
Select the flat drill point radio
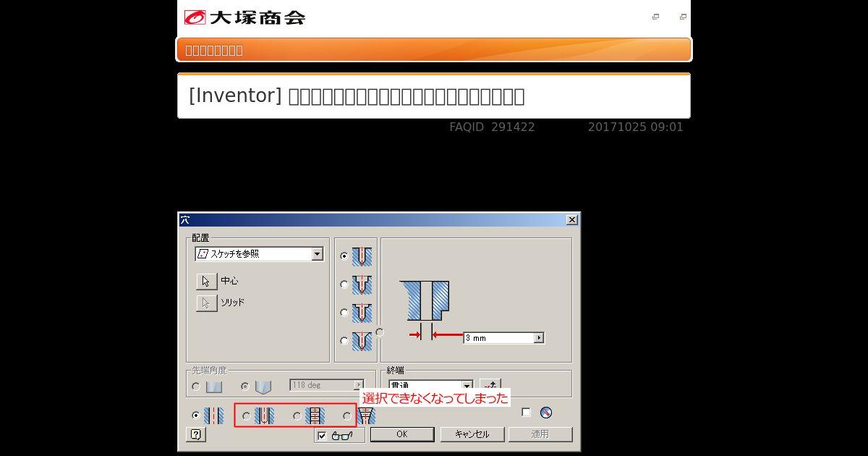click(x=196, y=387)
